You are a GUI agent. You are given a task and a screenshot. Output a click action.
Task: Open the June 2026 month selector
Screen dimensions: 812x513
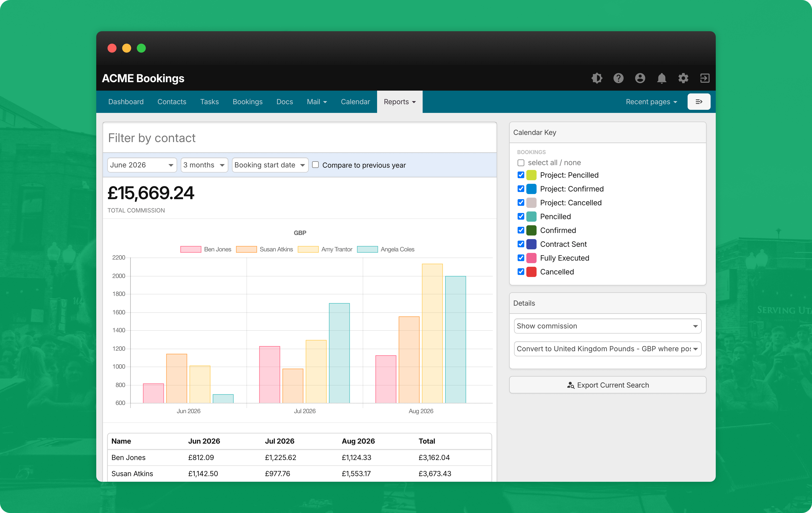click(x=142, y=165)
